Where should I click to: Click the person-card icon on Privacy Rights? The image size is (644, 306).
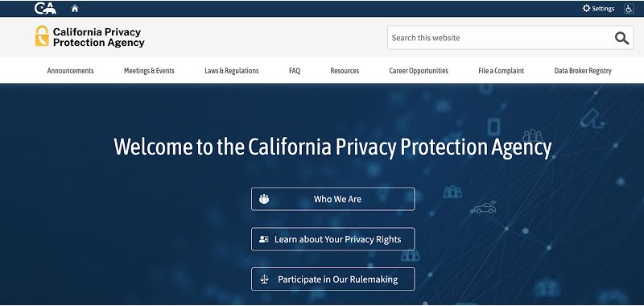[x=264, y=239]
